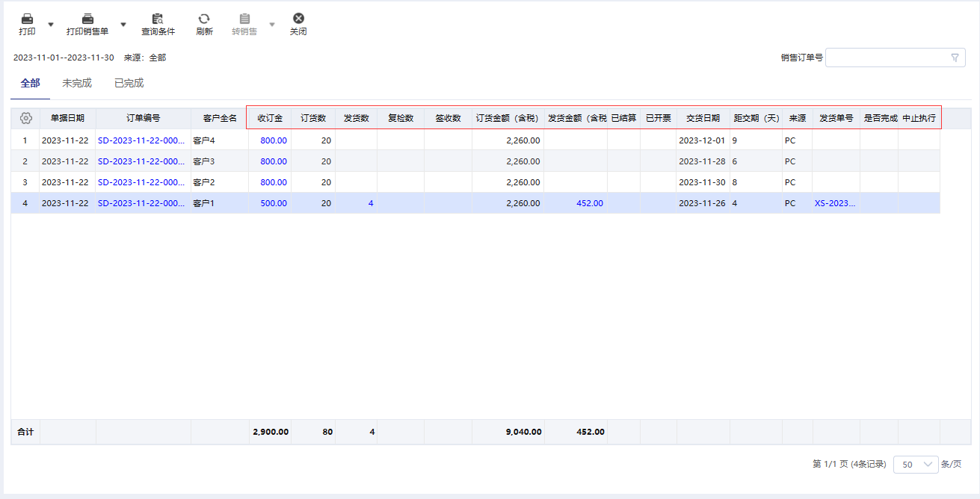
Task: Select the 全部 tab
Action: coord(30,83)
